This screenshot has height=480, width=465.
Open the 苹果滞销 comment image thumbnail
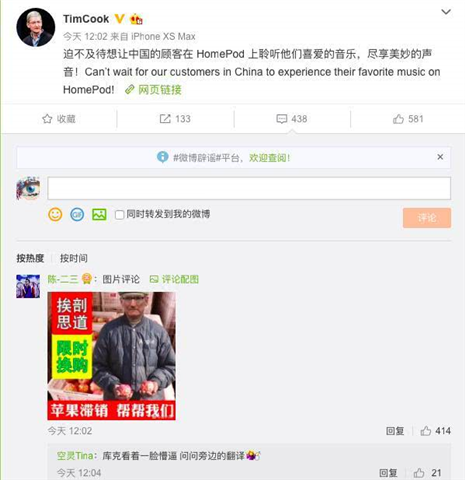(111, 356)
